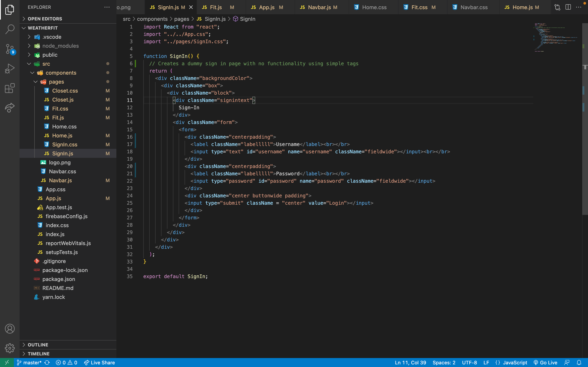Expand the node_modules folder
588x367 pixels.
tap(60, 46)
